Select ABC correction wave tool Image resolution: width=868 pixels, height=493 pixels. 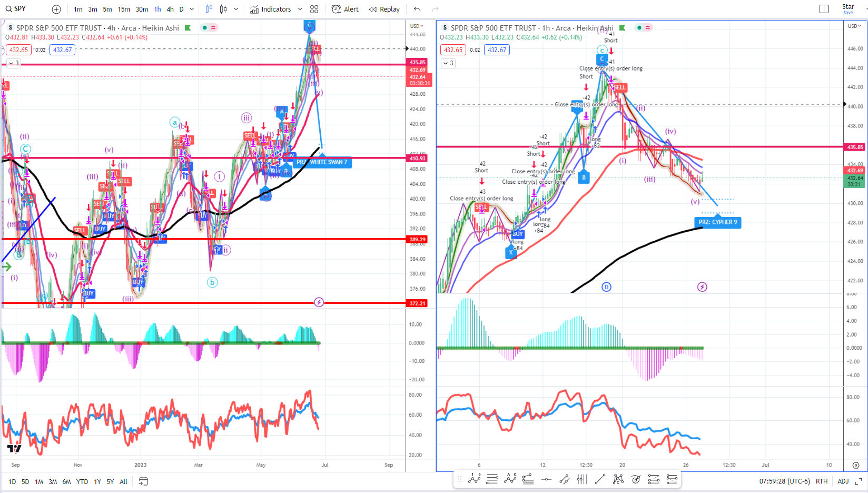(510, 479)
